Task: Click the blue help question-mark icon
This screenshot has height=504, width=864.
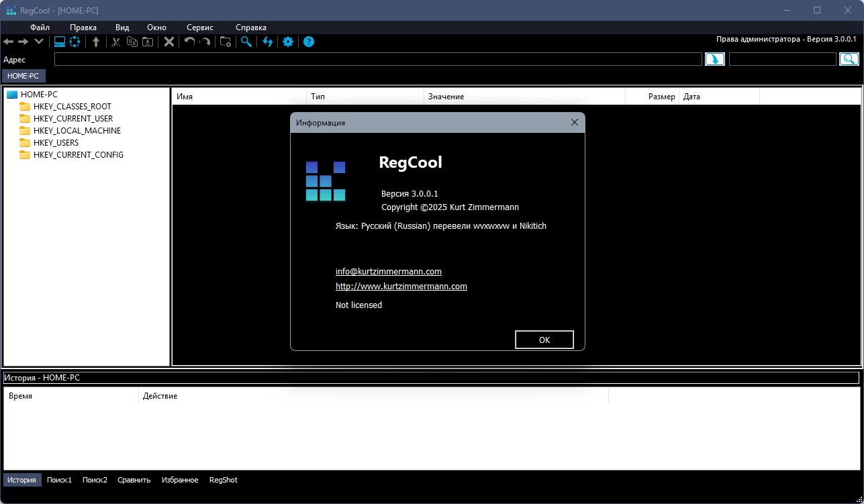Action: click(x=309, y=42)
